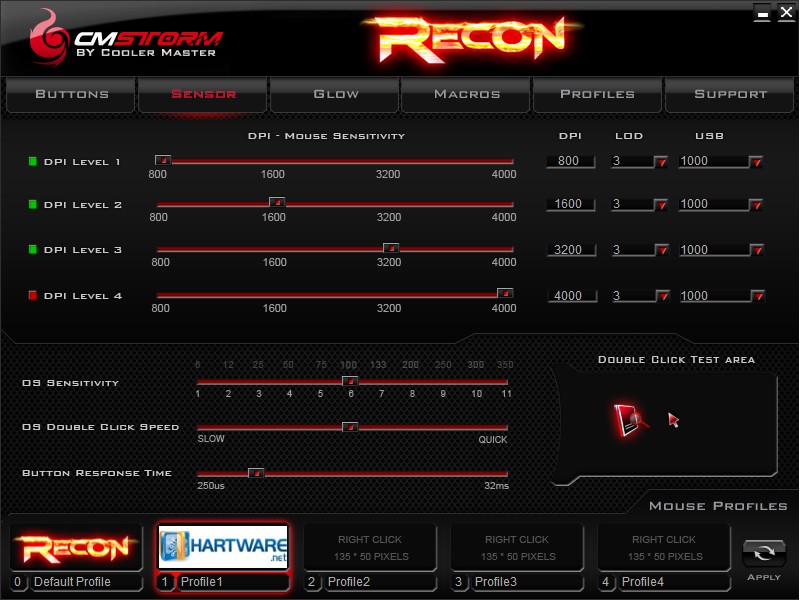Choose the Profile3 name button
This screenshot has width=800, height=600.
click(527, 582)
